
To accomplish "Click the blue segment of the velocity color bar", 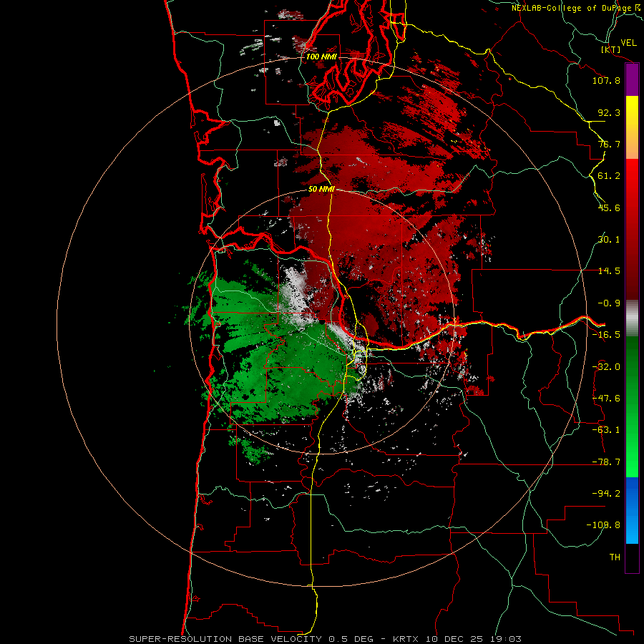I will tap(632, 510).
